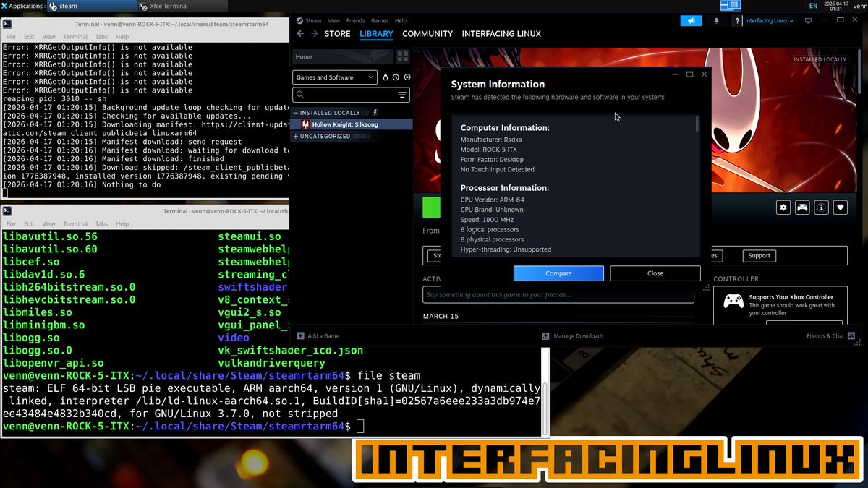The image size is (868, 488).
Task: Switch to the LIBRARY tab
Action: pos(376,34)
